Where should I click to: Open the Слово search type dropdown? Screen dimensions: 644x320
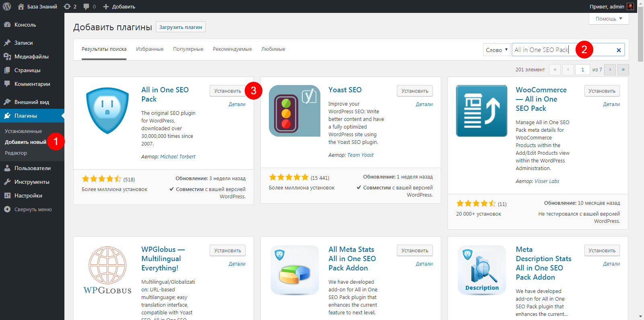click(x=497, y=50)
